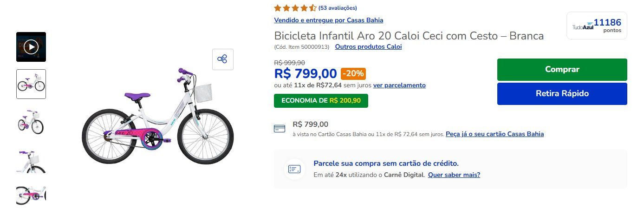
Task: Select the basket close-up thumbnail
Action: point(31,160)
